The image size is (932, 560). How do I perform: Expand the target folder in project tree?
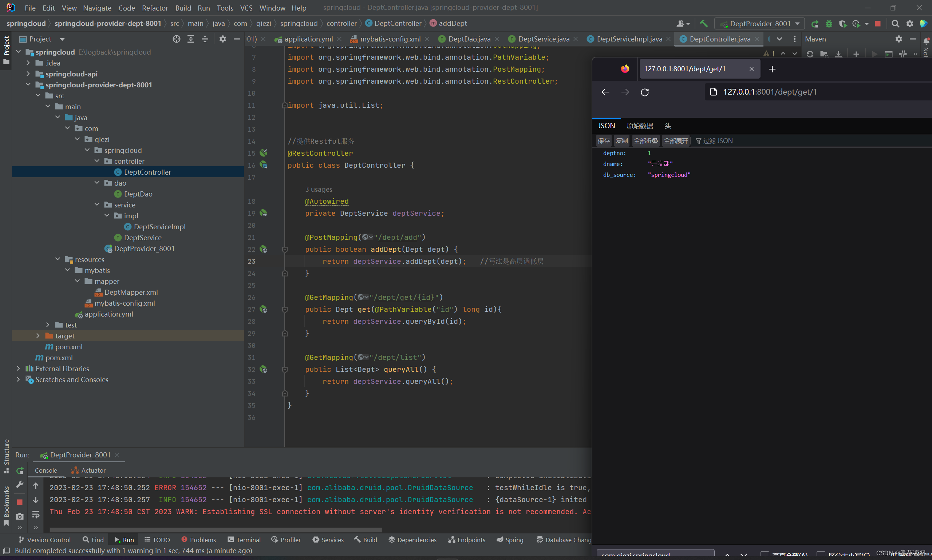[38, 336]
